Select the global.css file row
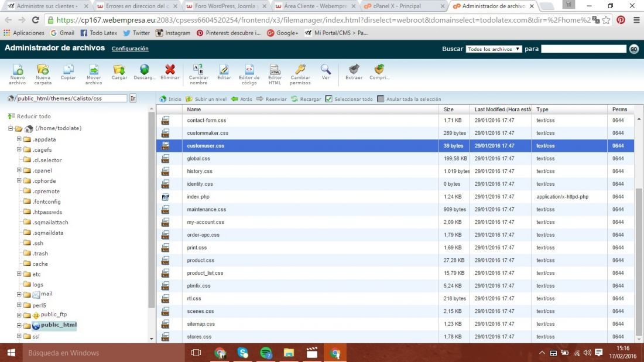 [395, 159]
